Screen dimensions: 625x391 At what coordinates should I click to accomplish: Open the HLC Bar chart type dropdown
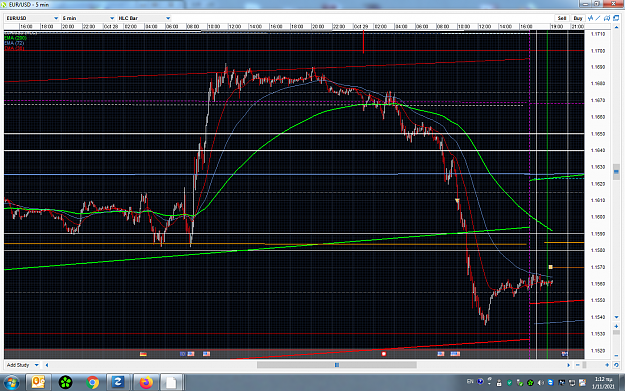click(x=144, y=18)
